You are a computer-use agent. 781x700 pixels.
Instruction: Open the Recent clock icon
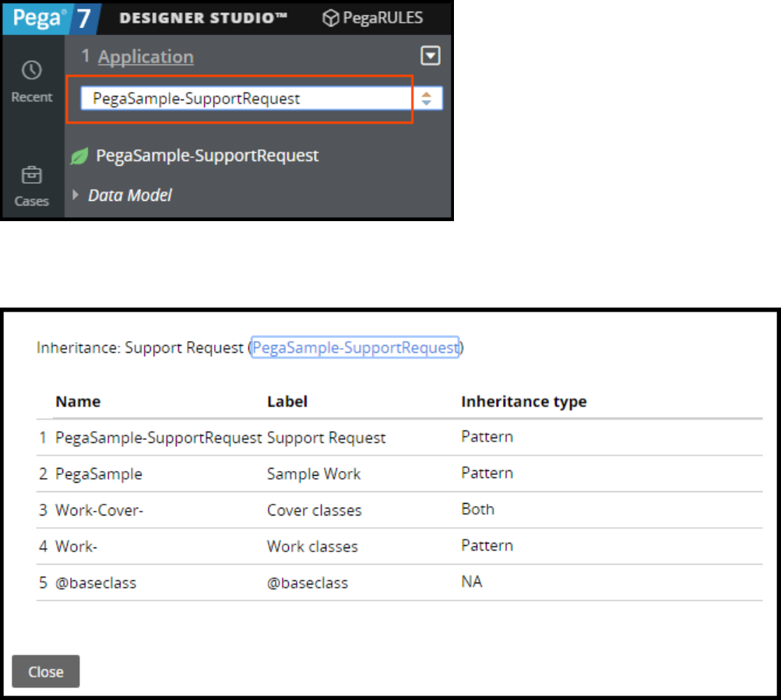[x=31, y=70]
